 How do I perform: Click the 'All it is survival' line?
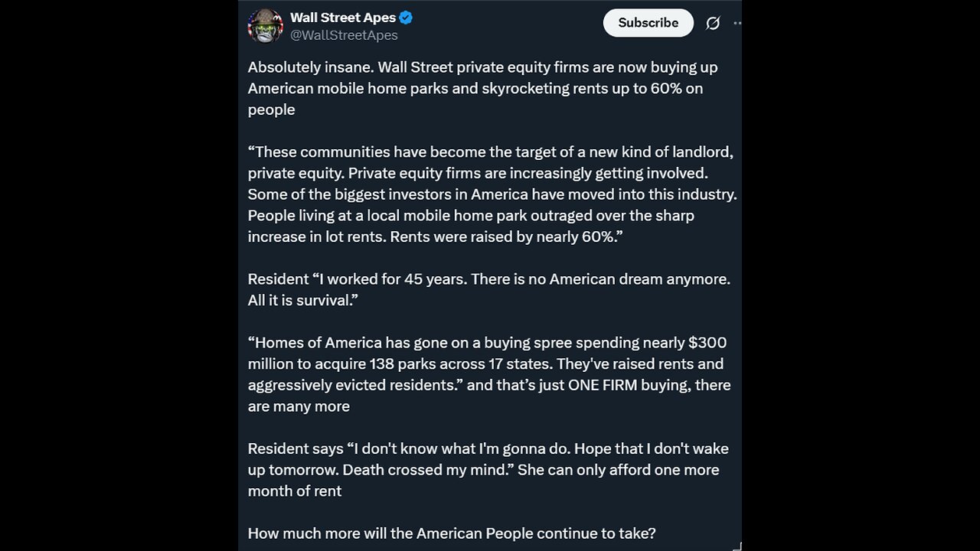pyautogui.click(x=303, y=301)
